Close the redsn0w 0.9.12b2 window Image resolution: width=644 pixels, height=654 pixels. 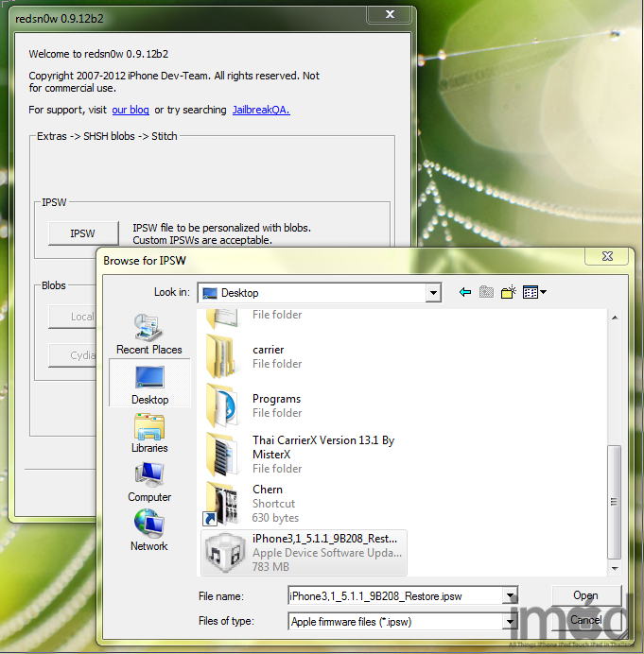[x=390, y=14]
